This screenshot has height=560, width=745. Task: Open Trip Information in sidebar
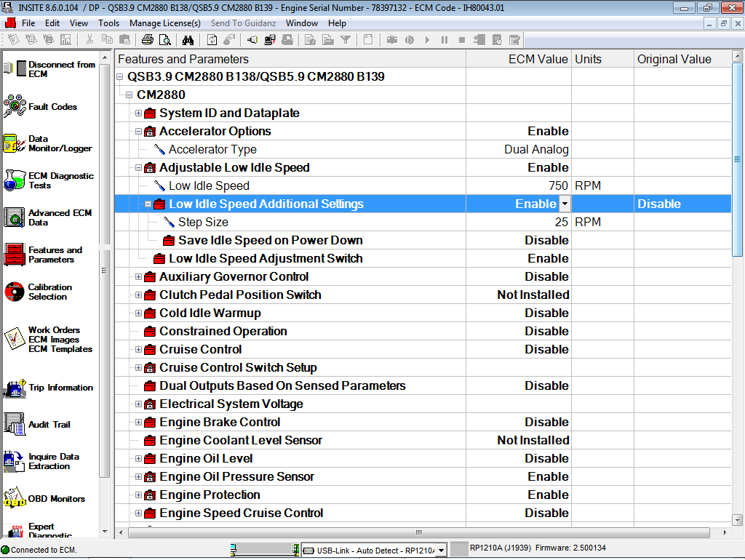click(49, 388)
